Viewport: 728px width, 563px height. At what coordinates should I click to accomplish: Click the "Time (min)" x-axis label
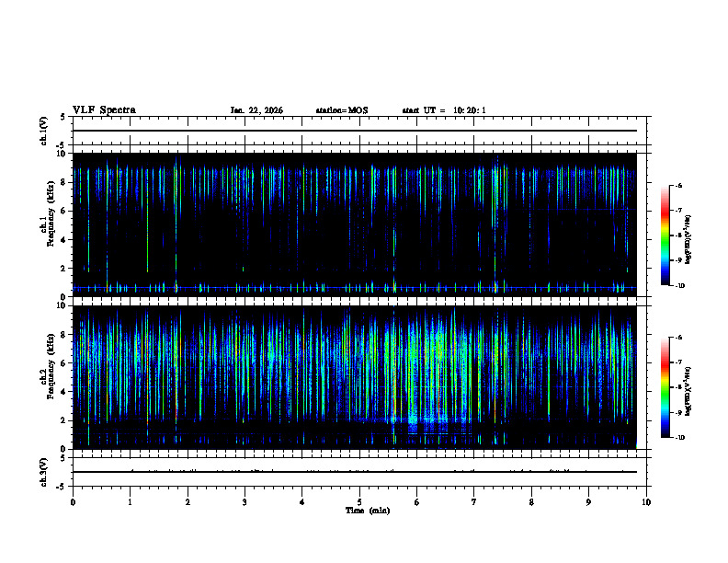[368, 511]
